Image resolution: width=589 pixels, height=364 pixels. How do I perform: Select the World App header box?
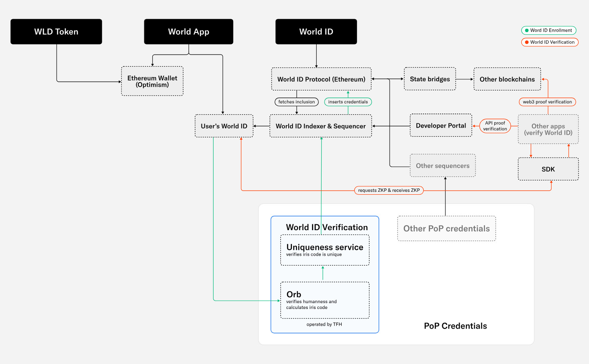pos(189,32)
